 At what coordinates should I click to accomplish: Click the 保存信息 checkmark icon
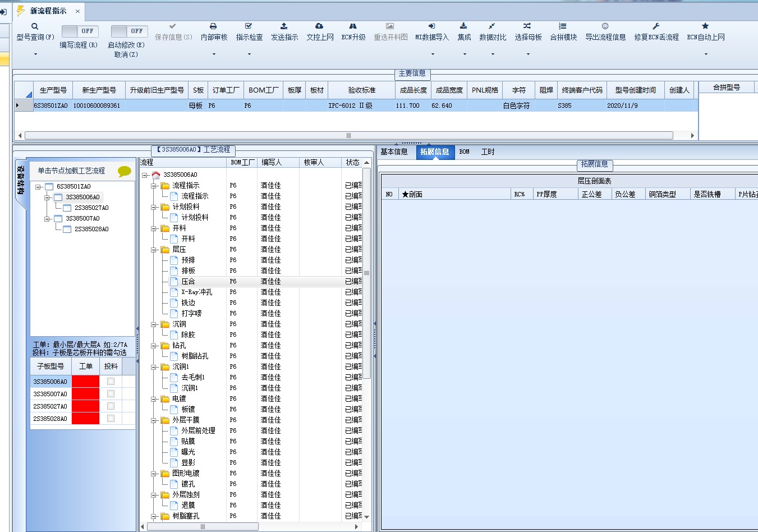tap(173, 26)
